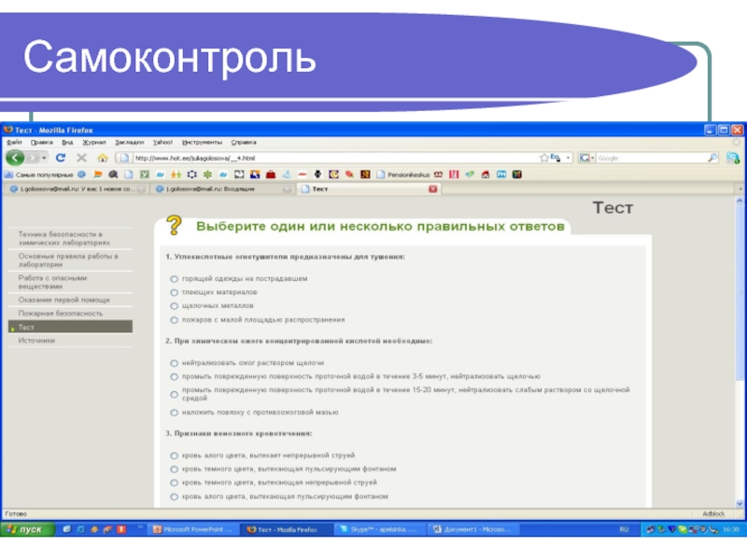This screenshot has width=747, height=560.
Task: Open the Справка menu
Action: pos(244,142)
